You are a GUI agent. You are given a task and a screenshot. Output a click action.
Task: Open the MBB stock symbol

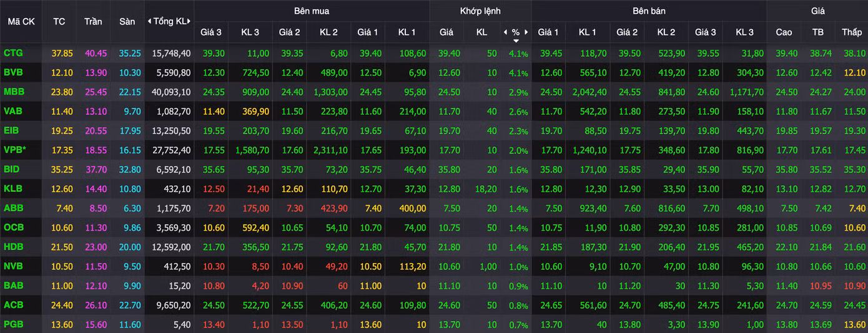click(14, 92)
